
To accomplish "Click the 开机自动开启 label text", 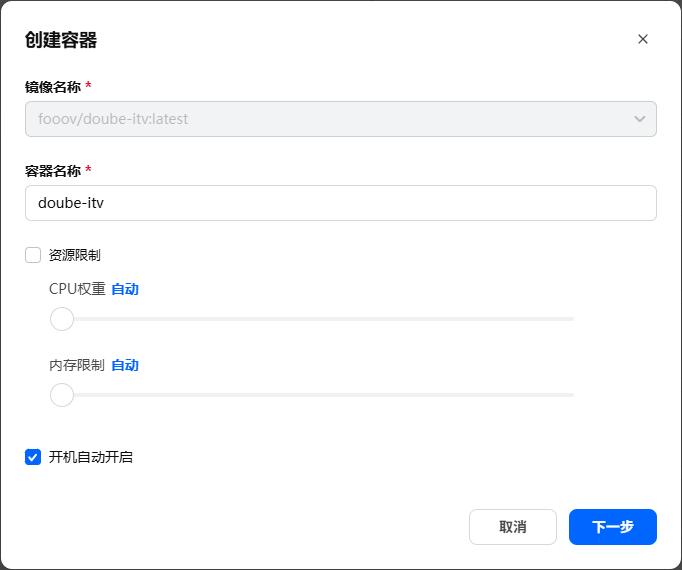I will coord(91,457).
